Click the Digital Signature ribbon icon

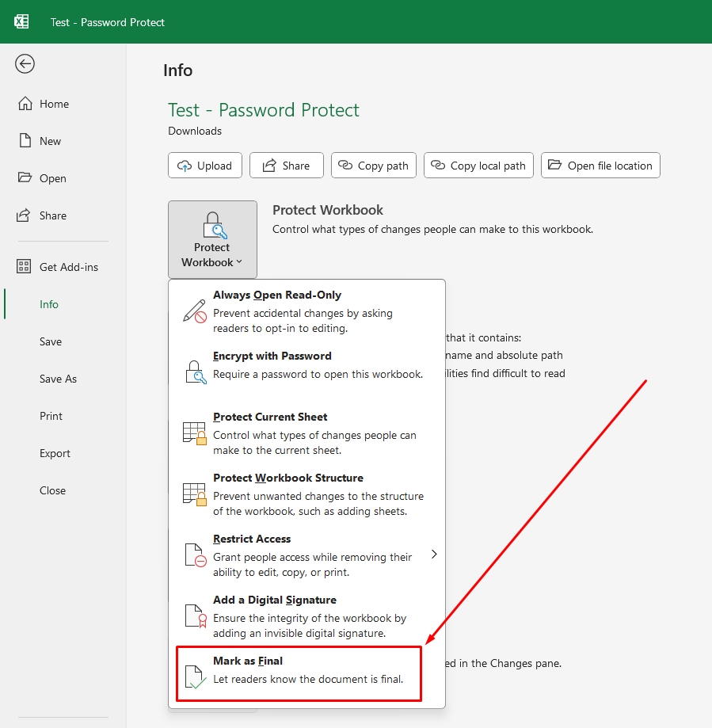(196, 616)
